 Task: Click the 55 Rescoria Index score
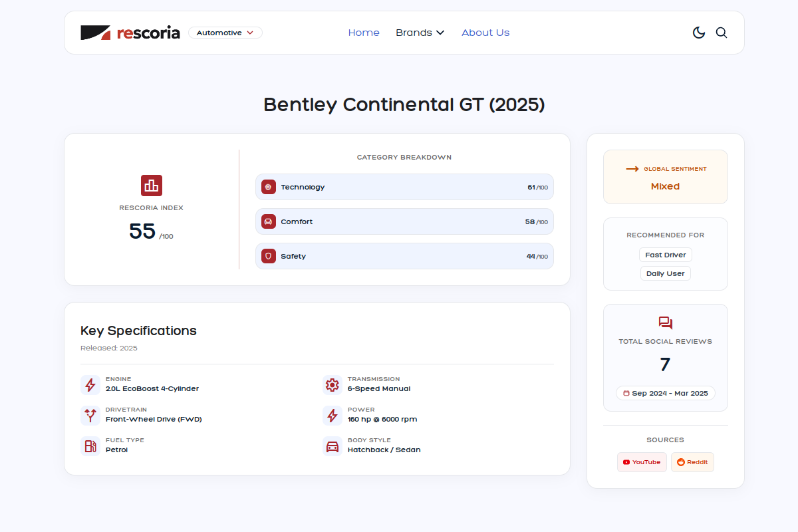click(142, 231)
